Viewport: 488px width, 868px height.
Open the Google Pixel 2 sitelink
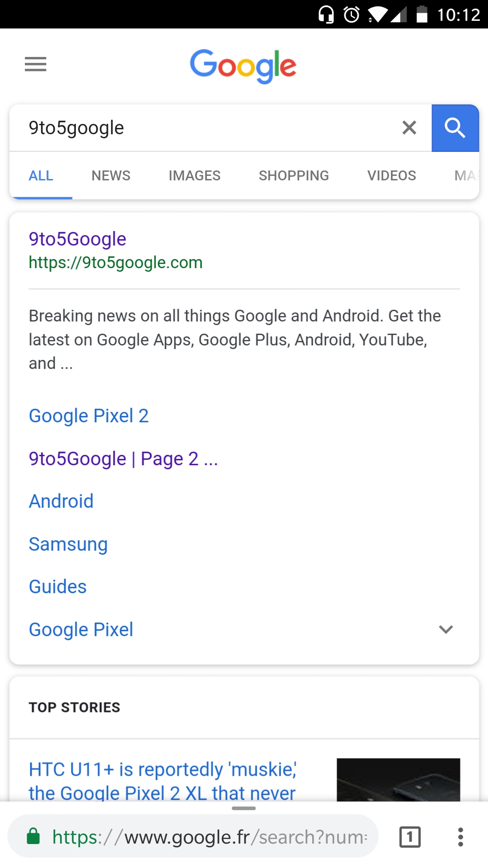(x=89, y=415)
